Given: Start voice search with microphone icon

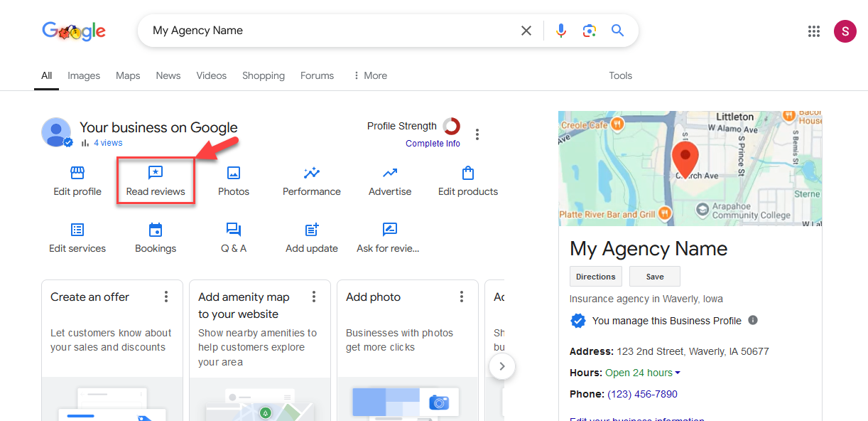Looking at the screenshot, I should (x=561, y=31).
